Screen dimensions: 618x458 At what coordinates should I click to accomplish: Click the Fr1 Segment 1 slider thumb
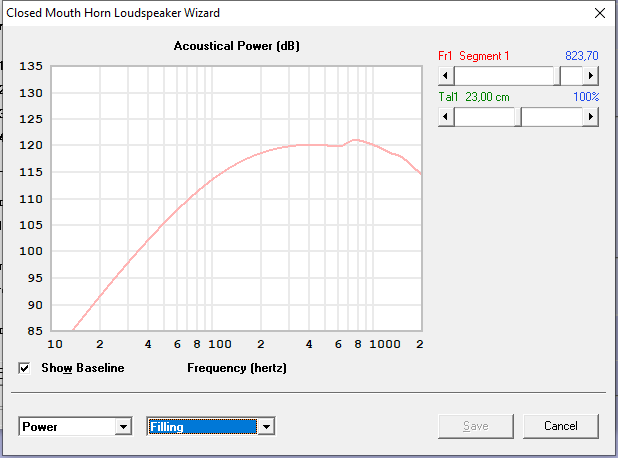(557, 75)
